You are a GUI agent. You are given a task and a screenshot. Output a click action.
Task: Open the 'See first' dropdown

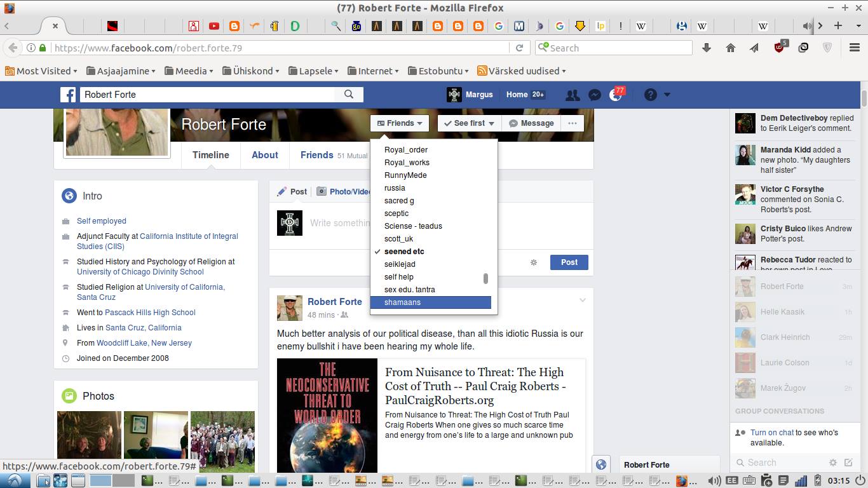pyautogui.click(x=469, y=123)
